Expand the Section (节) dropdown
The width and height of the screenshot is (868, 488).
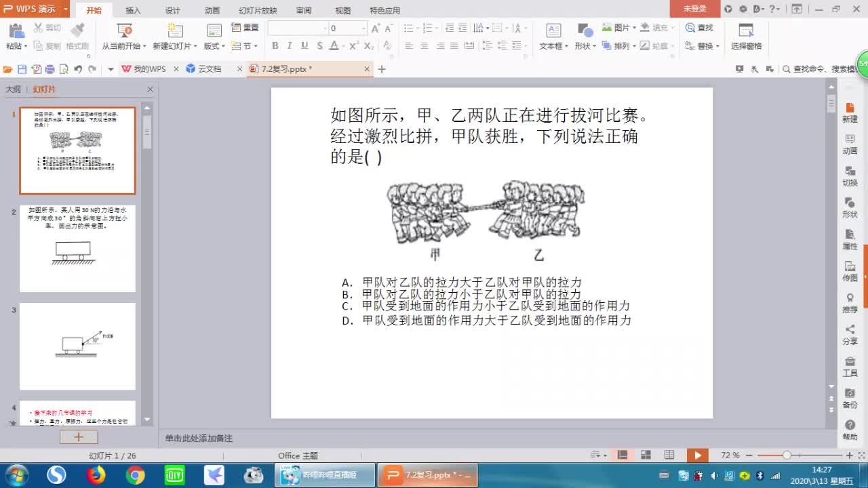click(x=255, y=46)
